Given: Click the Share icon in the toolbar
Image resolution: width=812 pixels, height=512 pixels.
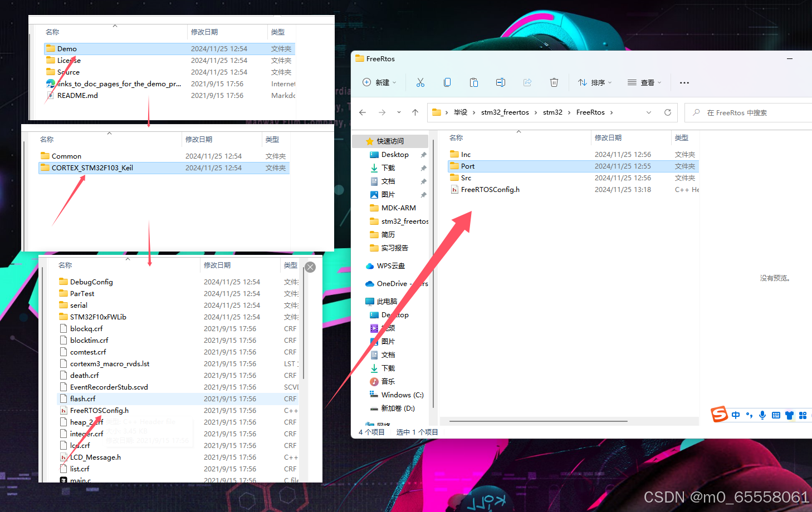Looking at the screenshot, I should tap(527, 82).
